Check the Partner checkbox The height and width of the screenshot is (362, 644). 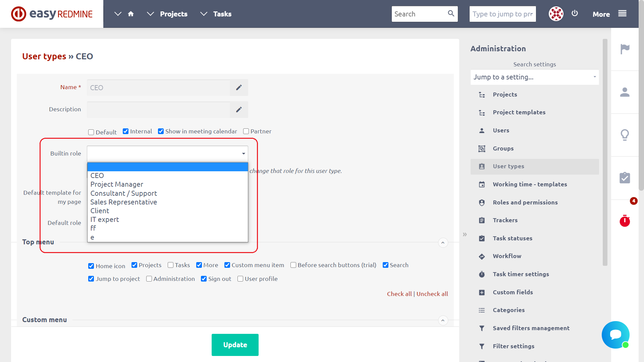coord(246,131)
